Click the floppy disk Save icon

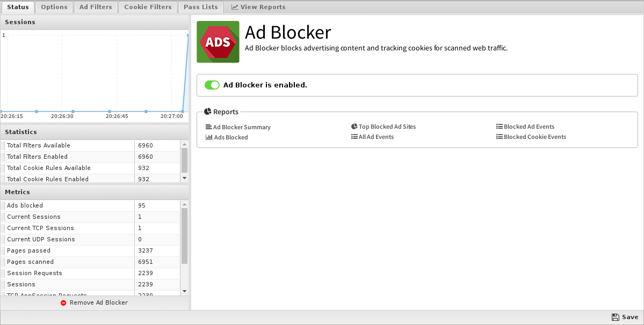pyautogui.click(x=615, y=317)
